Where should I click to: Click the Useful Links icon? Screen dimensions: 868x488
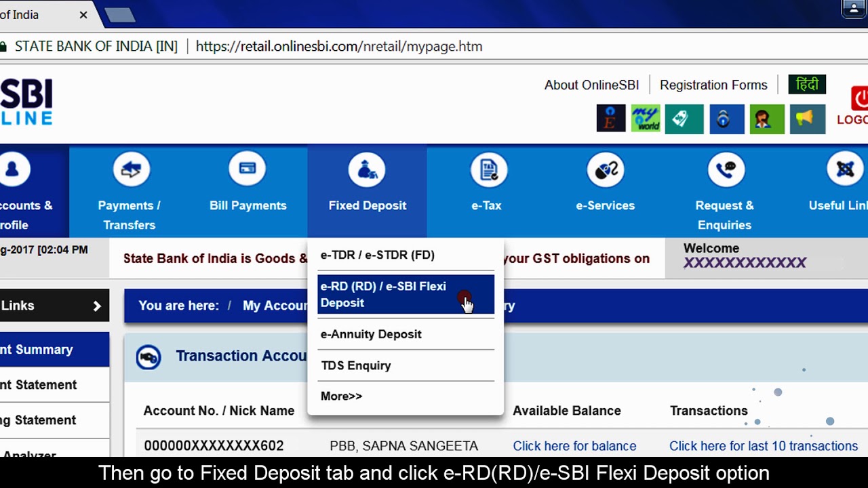tap(845, 169)
